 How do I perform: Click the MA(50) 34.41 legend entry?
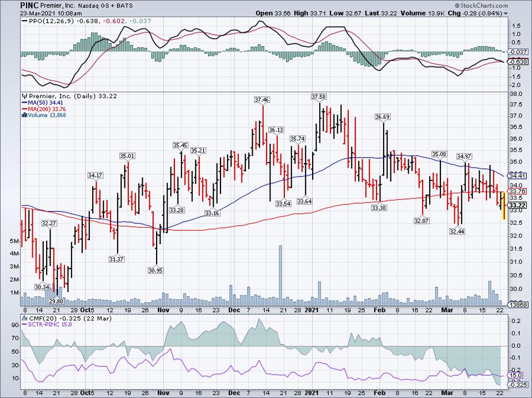tap(47, 103)
